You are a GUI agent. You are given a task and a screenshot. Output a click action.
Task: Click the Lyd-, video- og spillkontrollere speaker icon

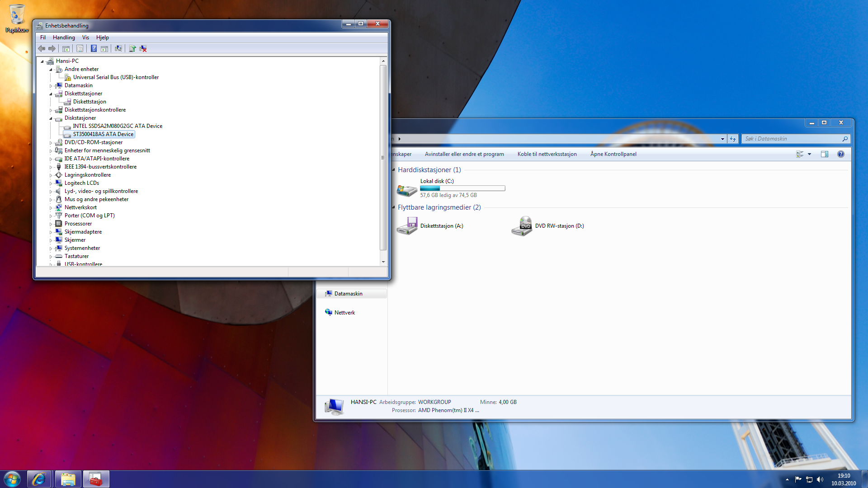pyautogui.click(x=58, y=191)
